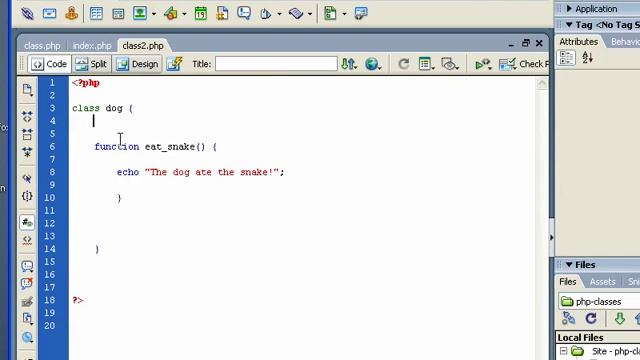Click the Check Page button
This screenshot has width=640, height=360.
524,64
